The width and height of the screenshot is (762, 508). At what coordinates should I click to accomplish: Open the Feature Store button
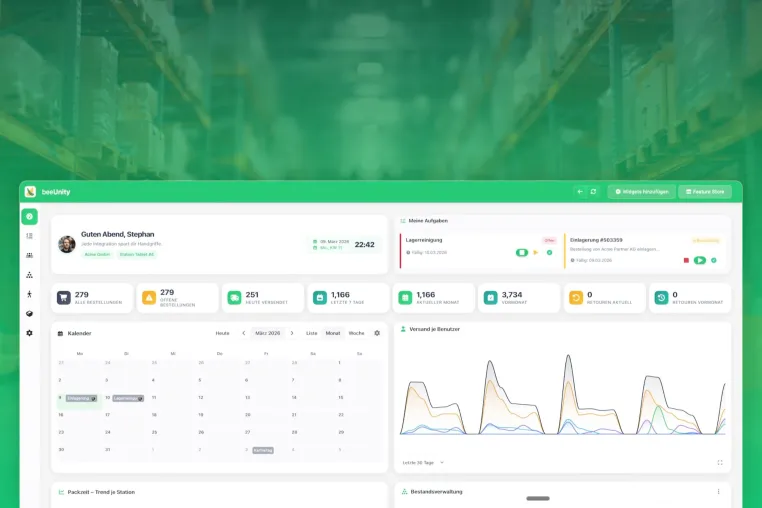coord(705,192)
